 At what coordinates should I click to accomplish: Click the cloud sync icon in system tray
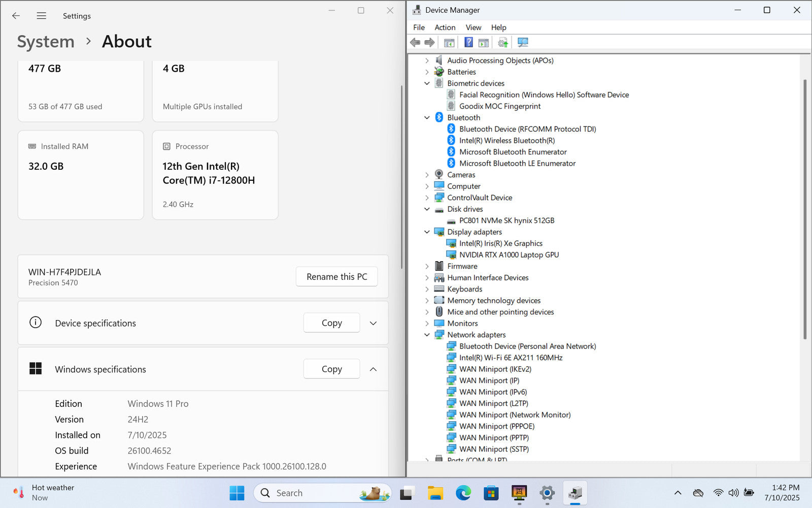point(698,493)
